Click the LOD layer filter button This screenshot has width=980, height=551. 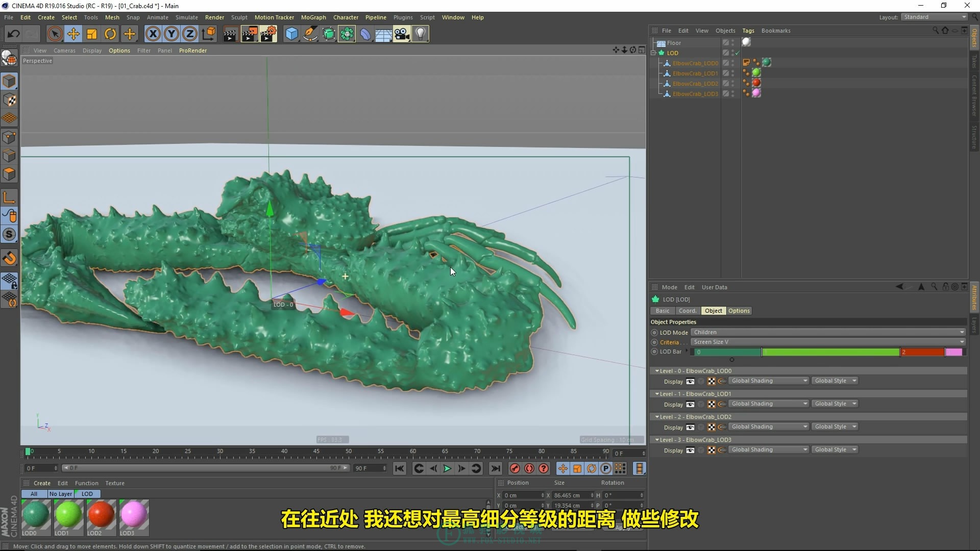(x=87, y=494)
